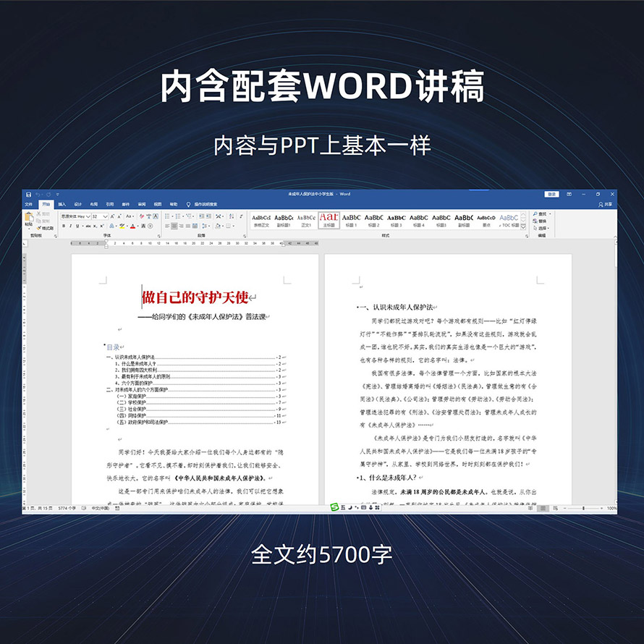The image size is (644, 644).
Task: Toggle Bold formatting
Action: coord(64,226)
